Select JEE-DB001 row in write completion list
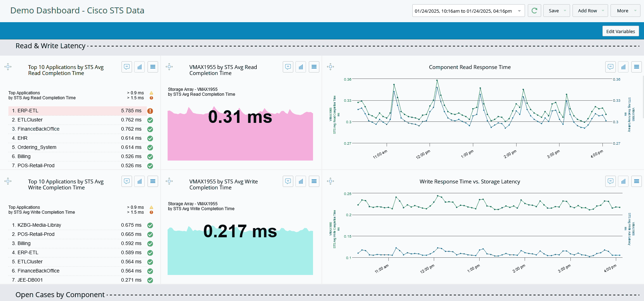 (x=77, y=280)
